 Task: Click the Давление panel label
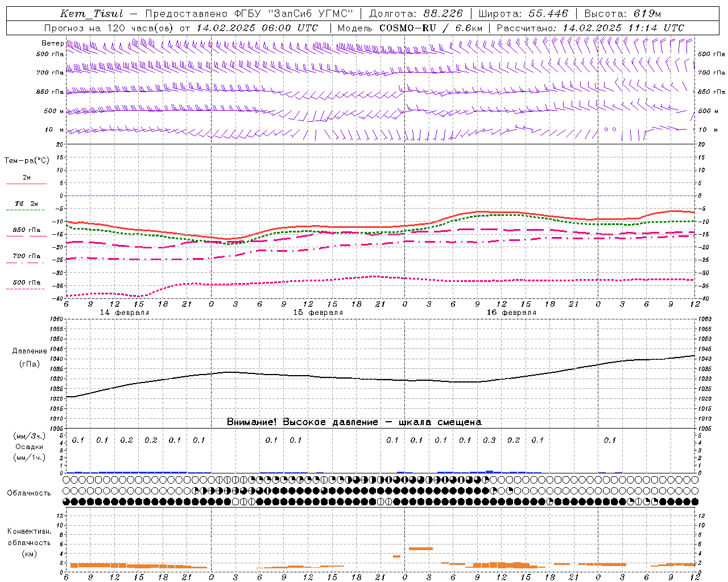click(28, 351)
